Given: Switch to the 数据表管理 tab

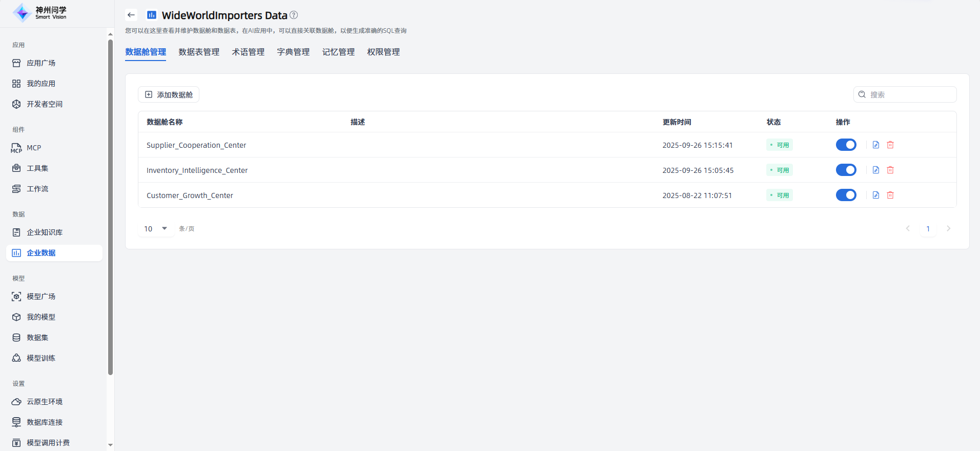Looking at the screenshot, I should [199, 52].
